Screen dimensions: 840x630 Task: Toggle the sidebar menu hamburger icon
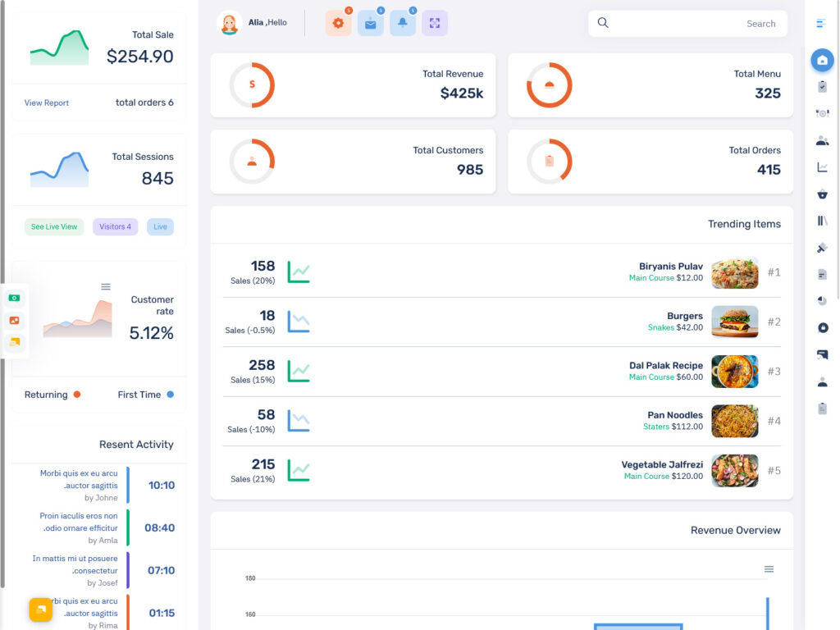click(821, 23)
